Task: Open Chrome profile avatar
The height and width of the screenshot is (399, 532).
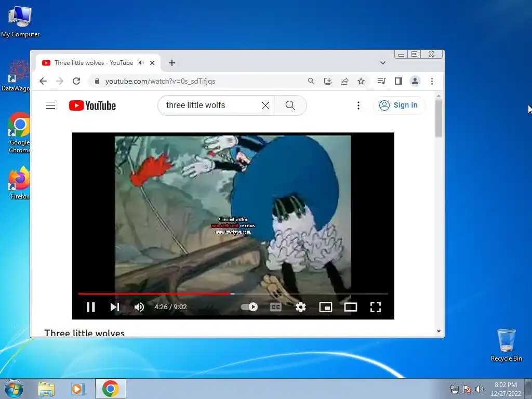Action: click(415, 81)
